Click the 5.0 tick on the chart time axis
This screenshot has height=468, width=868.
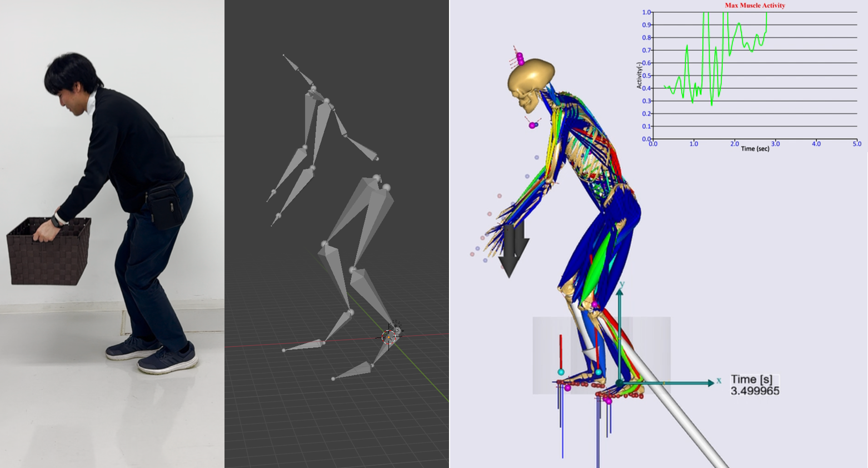pyautogui.click(x=856, y=144)
